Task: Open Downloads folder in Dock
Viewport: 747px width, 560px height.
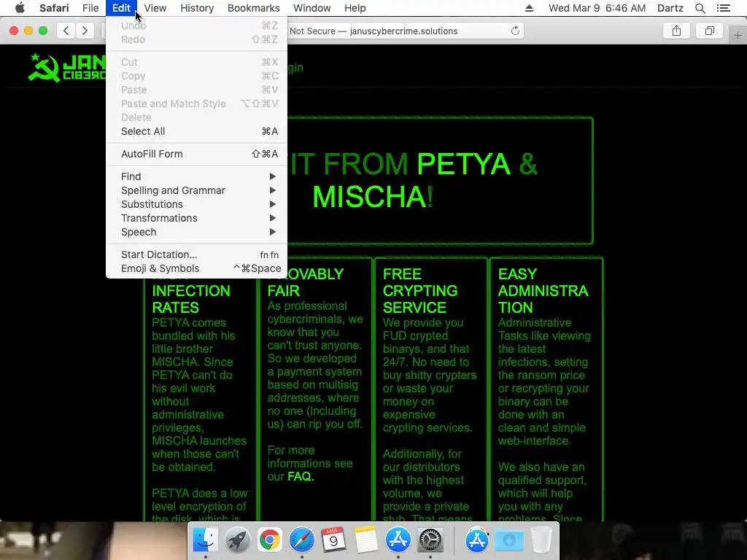Action: 508,540
